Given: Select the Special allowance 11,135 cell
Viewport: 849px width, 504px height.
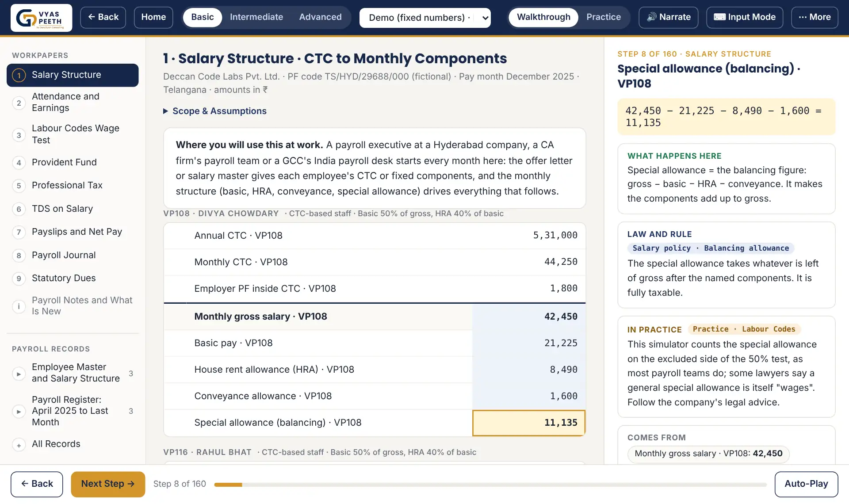Looking at the screenshot, I should pos(529,423).
